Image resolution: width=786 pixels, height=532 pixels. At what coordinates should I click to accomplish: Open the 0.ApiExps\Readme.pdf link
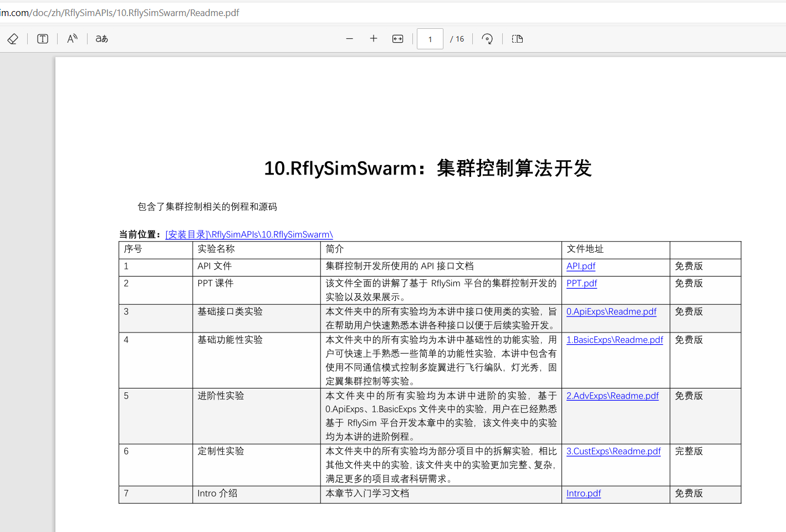click(611, 312)
